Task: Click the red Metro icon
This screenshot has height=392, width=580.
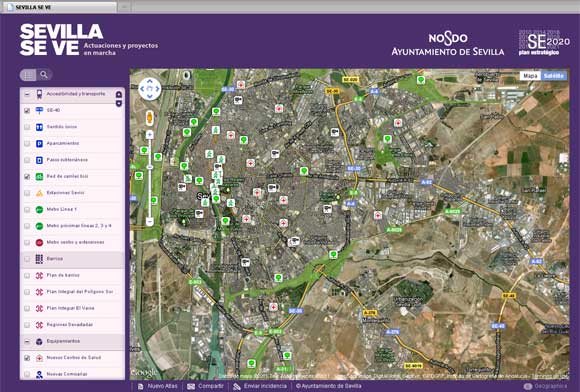Action: [x=39, y=243]
